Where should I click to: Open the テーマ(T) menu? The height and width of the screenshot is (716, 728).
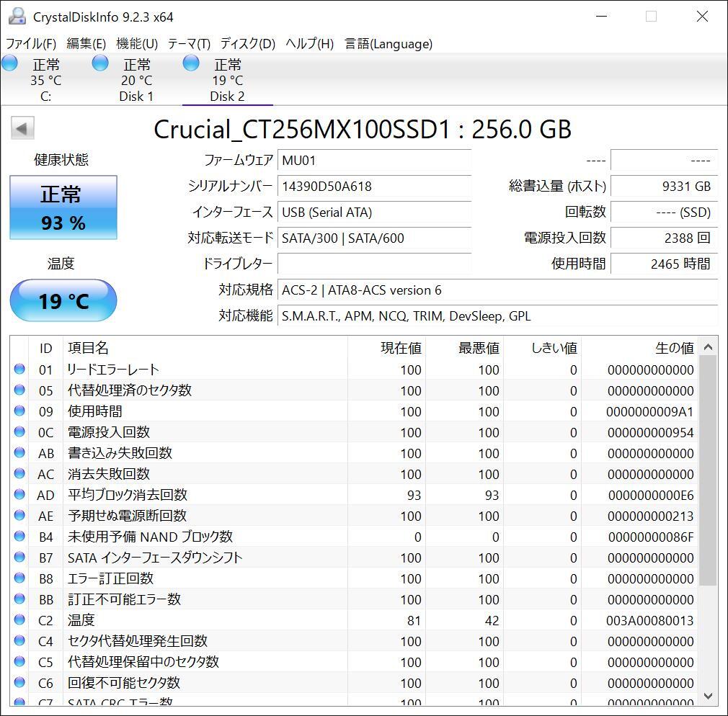(189, 44)
